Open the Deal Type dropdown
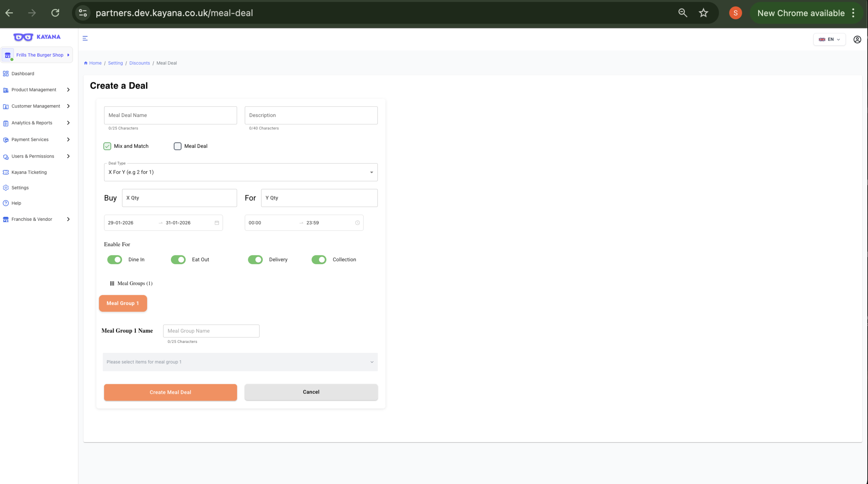The width and height of the screenshot is (868, 484). click(x=241, y=172)
